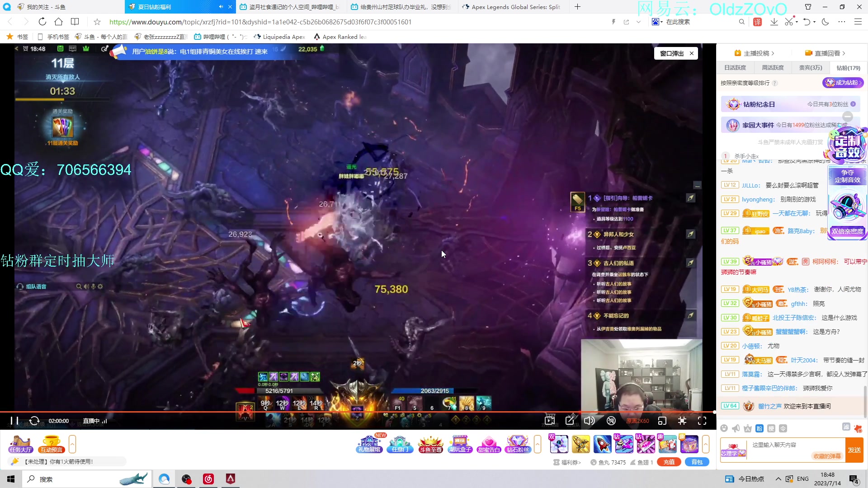Expand 钻粉纪念日 banner arrow
The image size is (868, 488).
(x=853, y=104)
